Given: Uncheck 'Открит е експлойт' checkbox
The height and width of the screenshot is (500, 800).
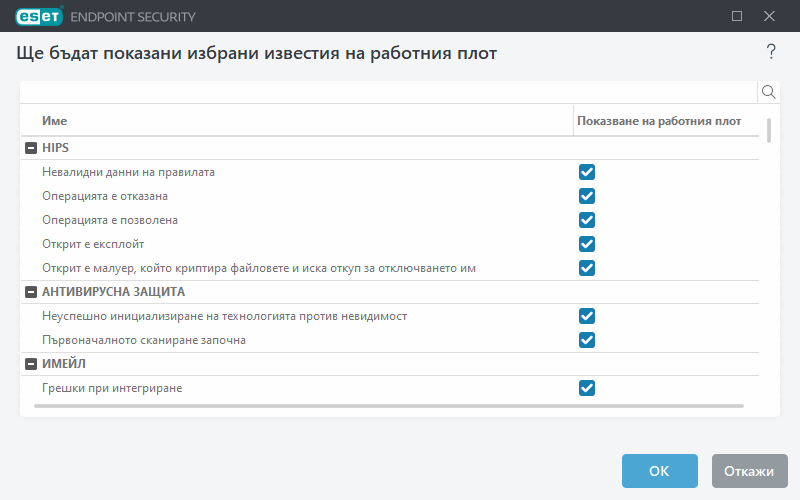Looking at the screenshot, I should click(x=587, y=244).
